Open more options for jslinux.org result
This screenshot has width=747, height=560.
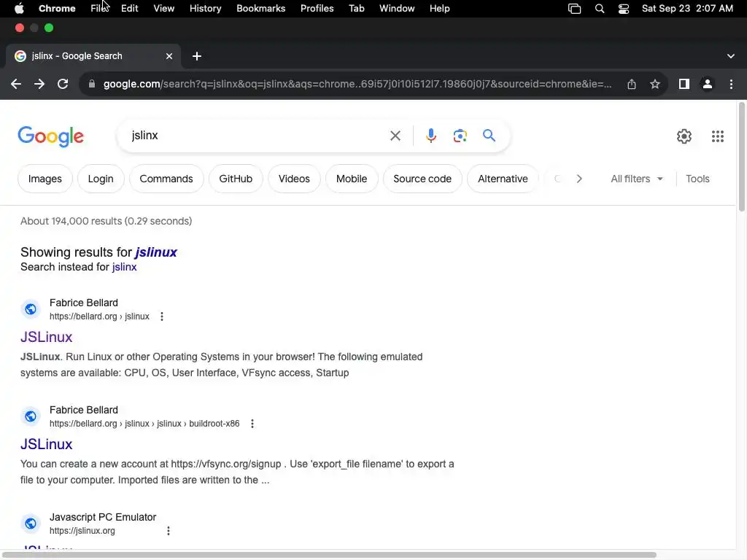pos(169,531)
